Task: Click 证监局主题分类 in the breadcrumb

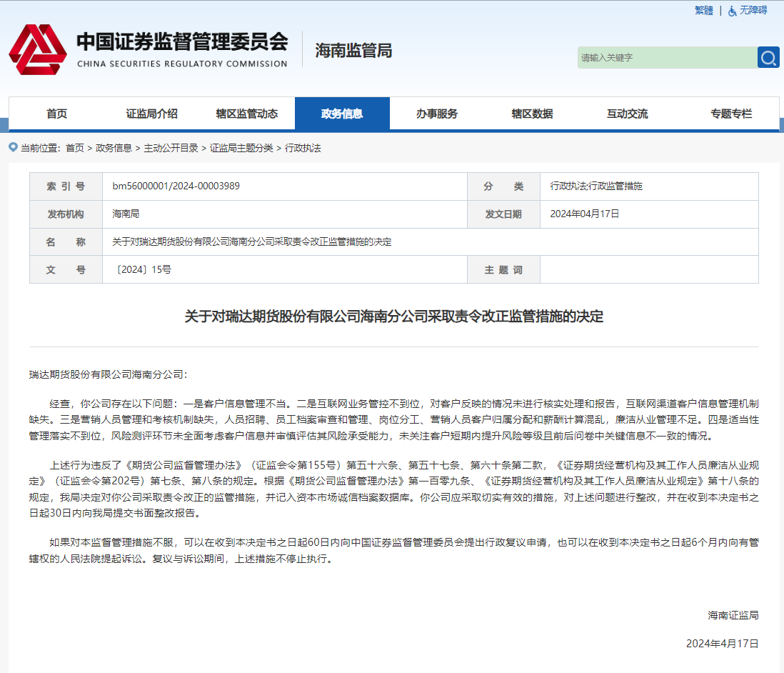Action: pyautogui.click(x=241, y=148)
